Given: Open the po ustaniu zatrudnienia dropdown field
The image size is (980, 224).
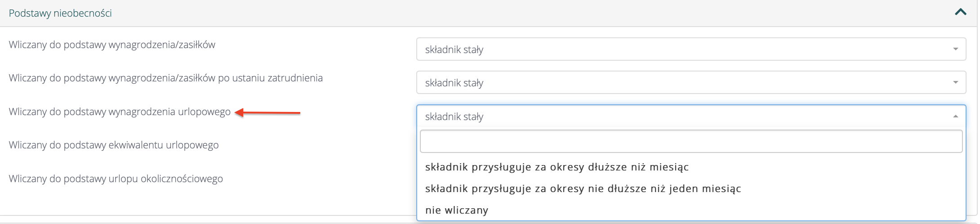Looking at the screenshot, I should click(x=674, y=82).
